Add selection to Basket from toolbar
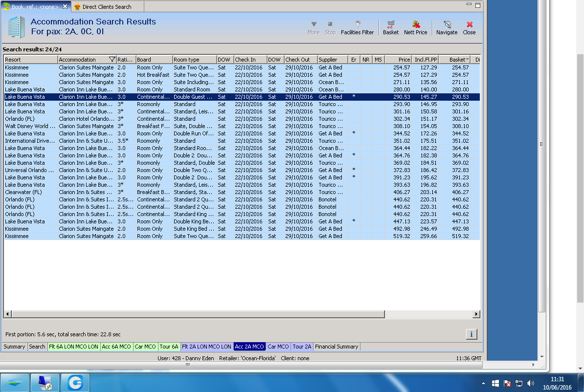The width and height of the screenshot is (584, 392). click(x=390, y=27)
